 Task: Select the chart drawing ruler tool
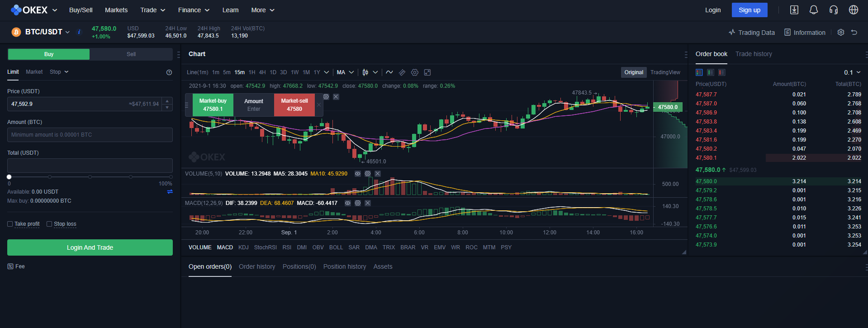[402, 72]
